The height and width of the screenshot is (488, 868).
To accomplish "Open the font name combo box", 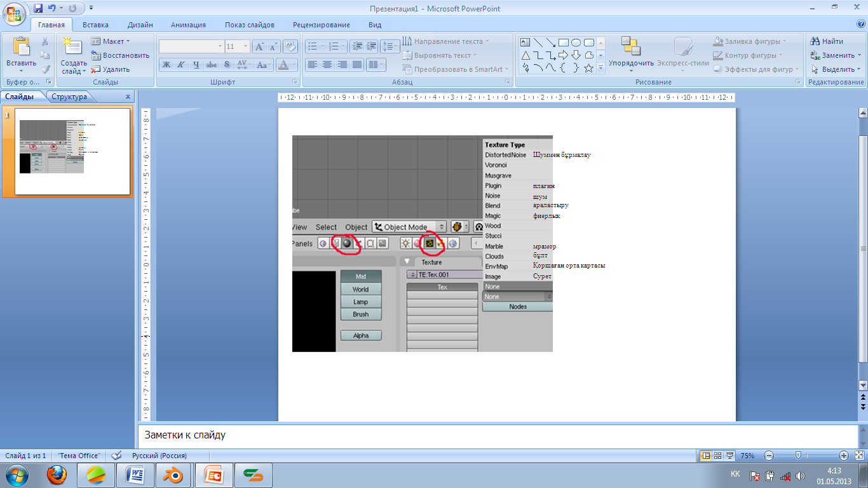I will click(191, 46).
